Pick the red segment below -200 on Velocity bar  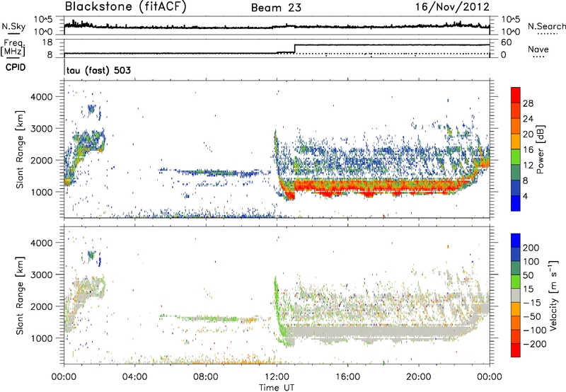coord(516,350)
